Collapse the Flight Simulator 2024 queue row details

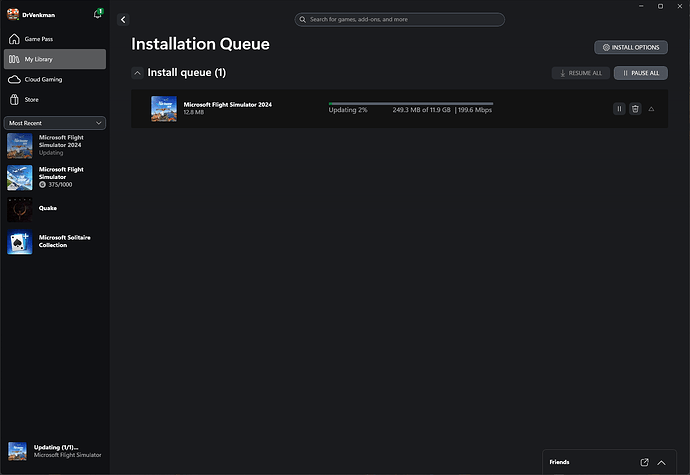(x=651, y=109)
